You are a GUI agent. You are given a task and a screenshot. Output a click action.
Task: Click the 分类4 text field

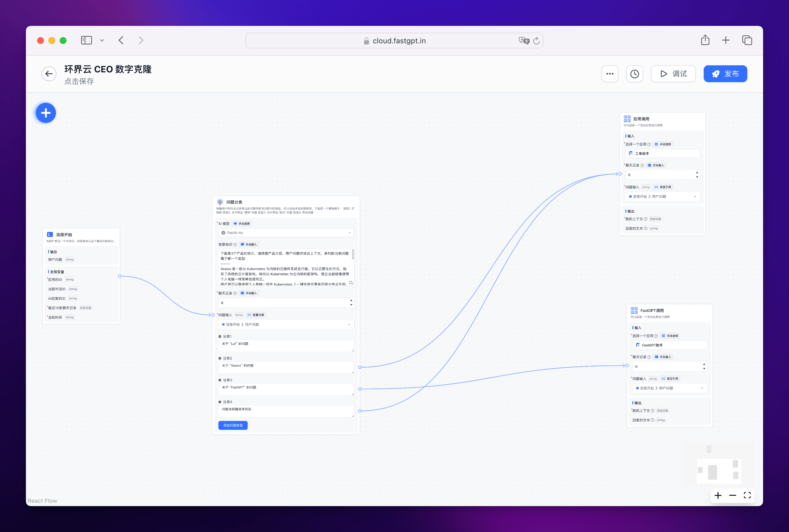coord(286,411)
